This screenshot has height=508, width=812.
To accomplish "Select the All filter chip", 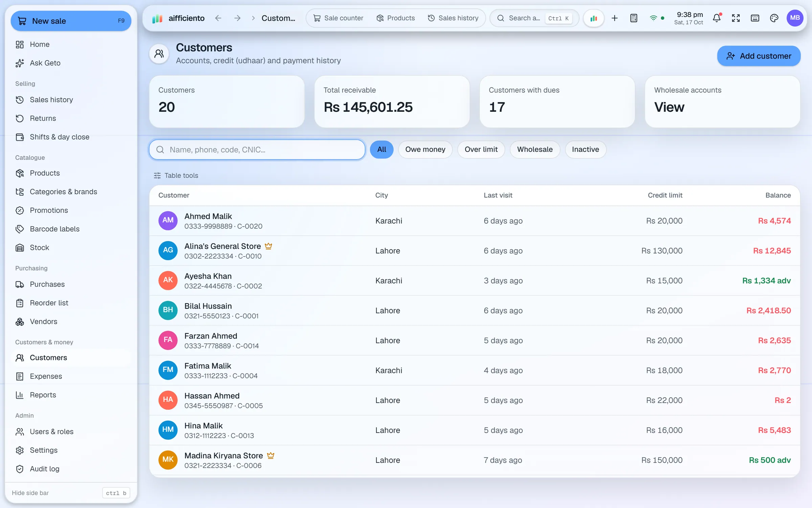I will (x=381, y=149).
